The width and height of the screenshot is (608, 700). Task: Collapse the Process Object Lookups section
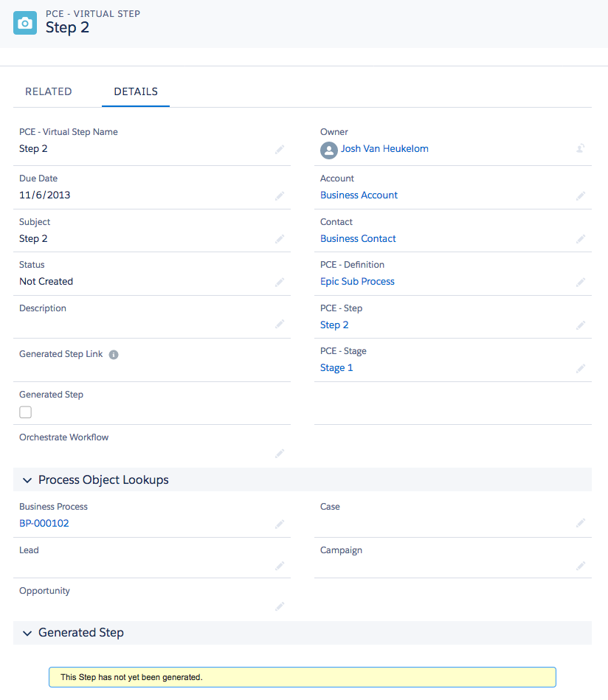(x=27, y=480)
